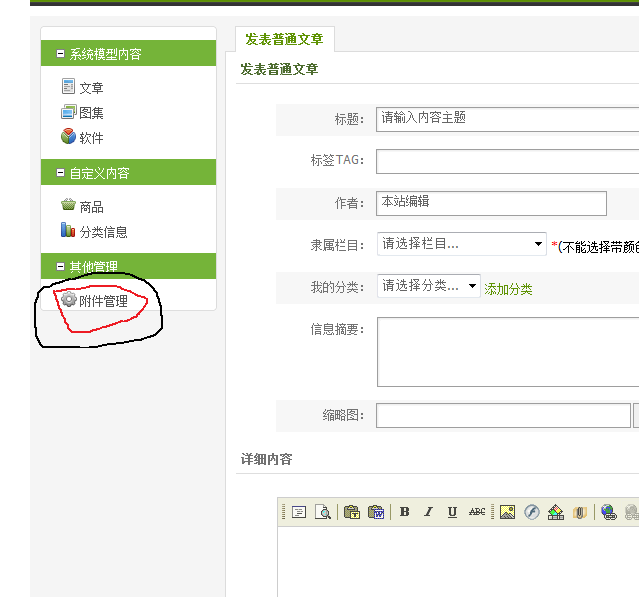Click the source code view icon

[x=298, y=512]
